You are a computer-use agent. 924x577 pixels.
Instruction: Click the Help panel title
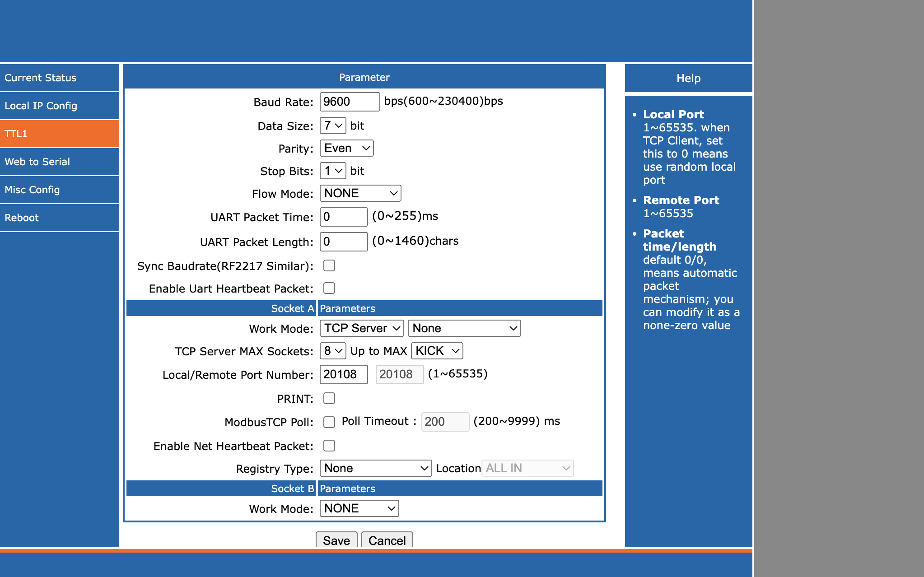click(688, 78)
